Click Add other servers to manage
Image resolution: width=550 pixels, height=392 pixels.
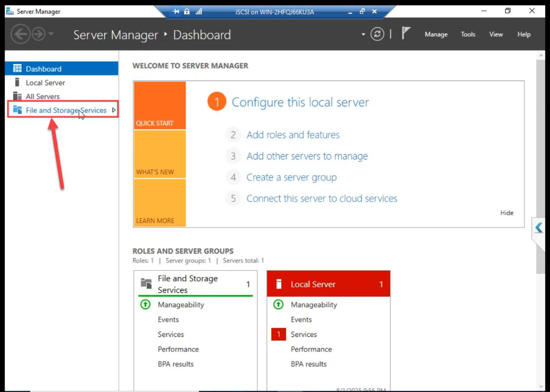(307, 156)
